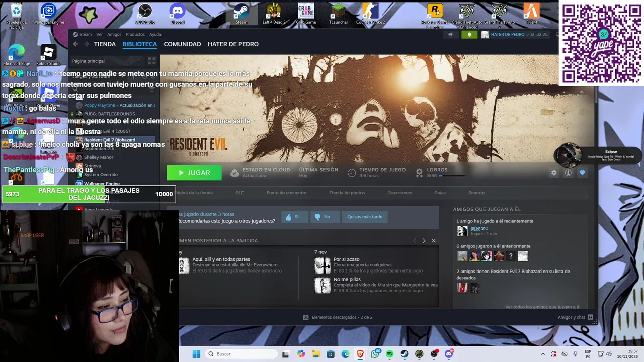
Task: Open the Discusiones tab
Action: [x=399, y=193]
